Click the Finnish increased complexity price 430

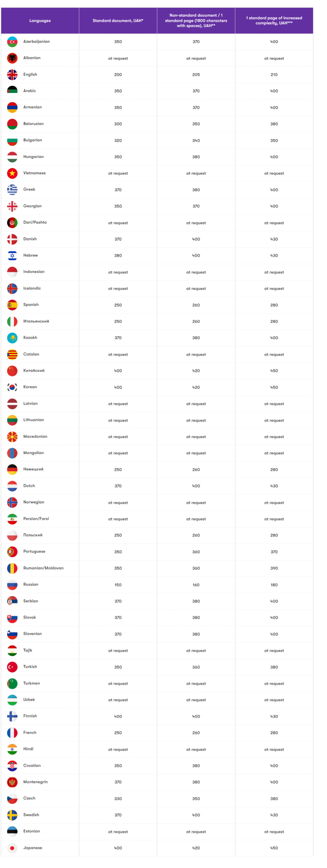pyautogui.click(x=274, y=716)
